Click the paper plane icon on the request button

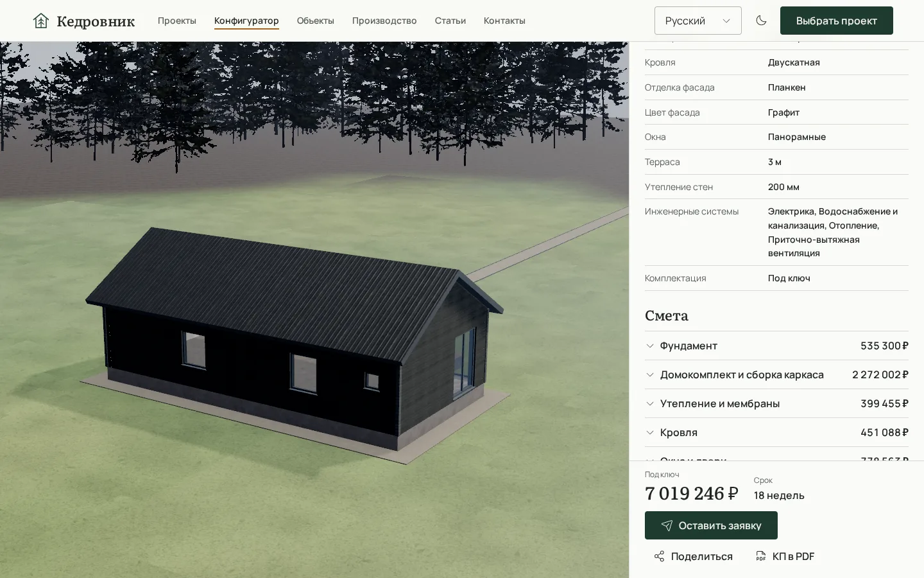[x=667, y=525]
